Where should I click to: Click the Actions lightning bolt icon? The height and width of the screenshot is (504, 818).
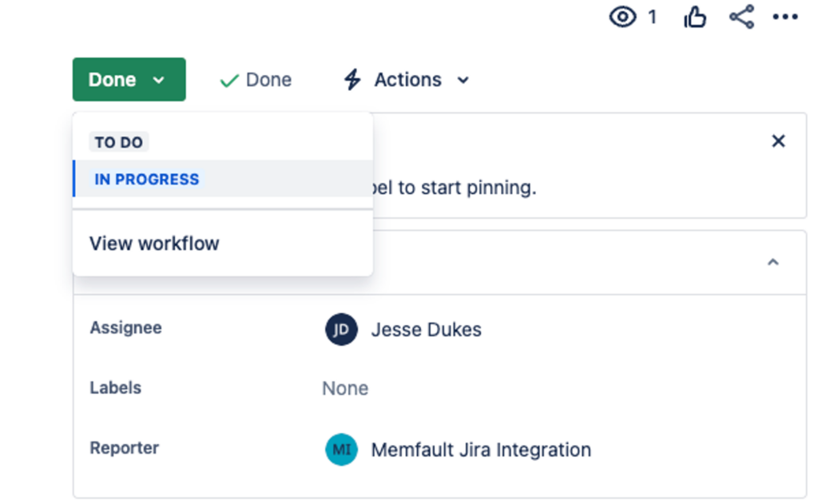click(351, 79)
